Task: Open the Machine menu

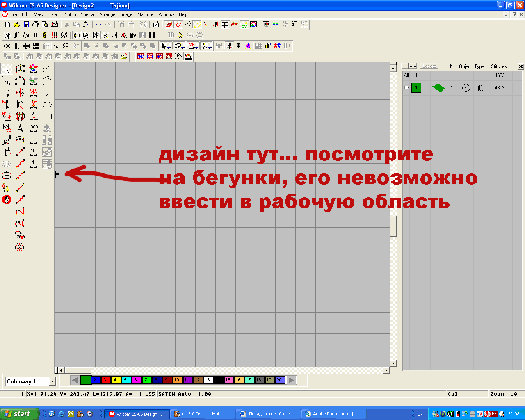Action: tap(146, 14)
